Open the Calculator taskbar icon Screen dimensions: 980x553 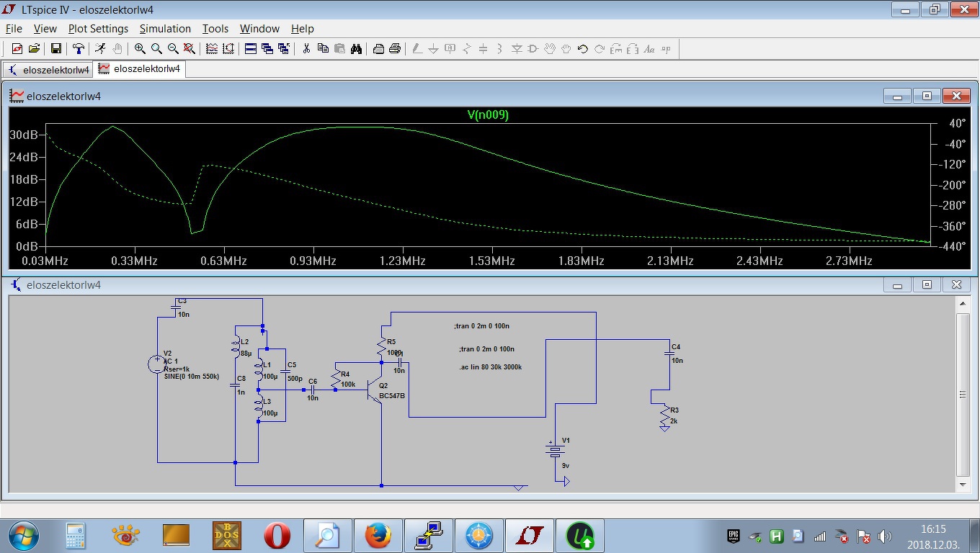tap(76, 536)
